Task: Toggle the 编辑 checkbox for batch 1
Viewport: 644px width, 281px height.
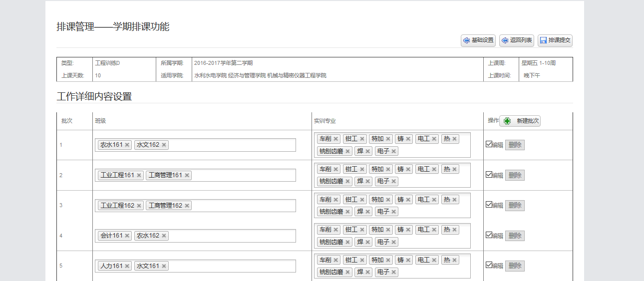Action: pyautogui.click(x=489, y=144)
